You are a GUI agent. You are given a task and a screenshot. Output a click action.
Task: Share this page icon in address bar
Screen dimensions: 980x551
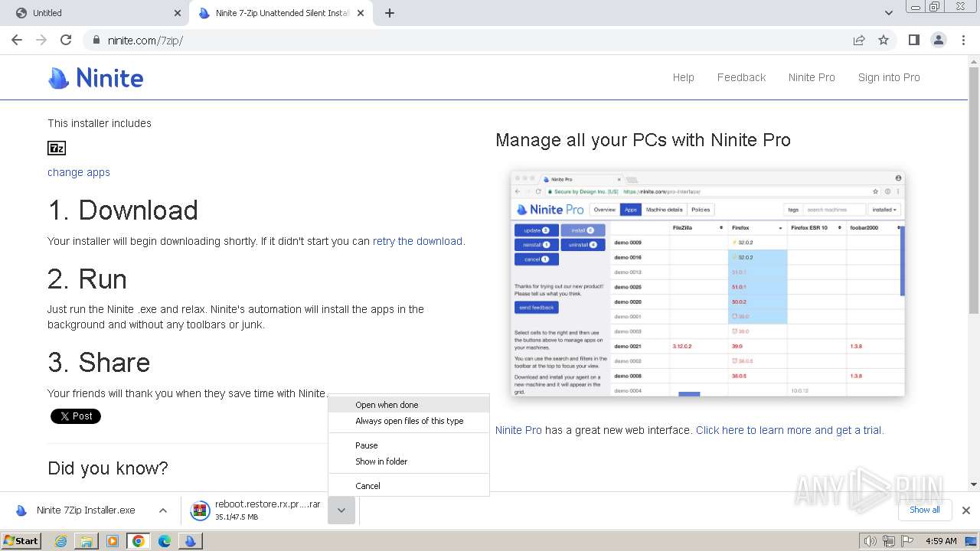[859, 40]
